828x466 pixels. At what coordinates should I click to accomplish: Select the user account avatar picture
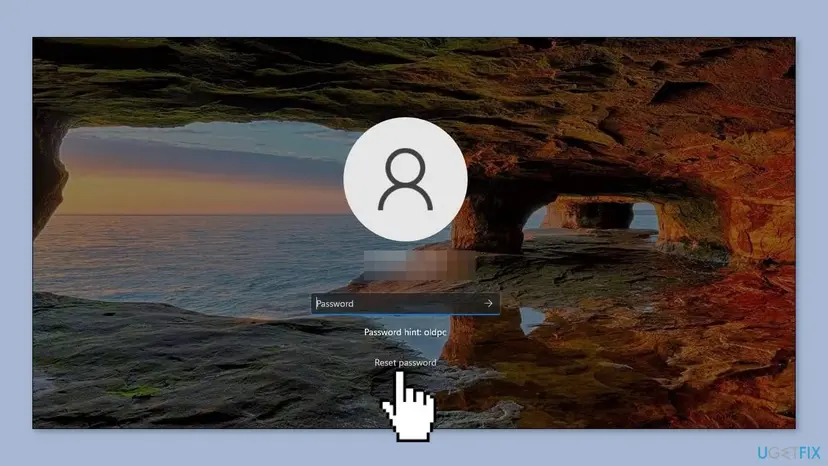[405, 180]
